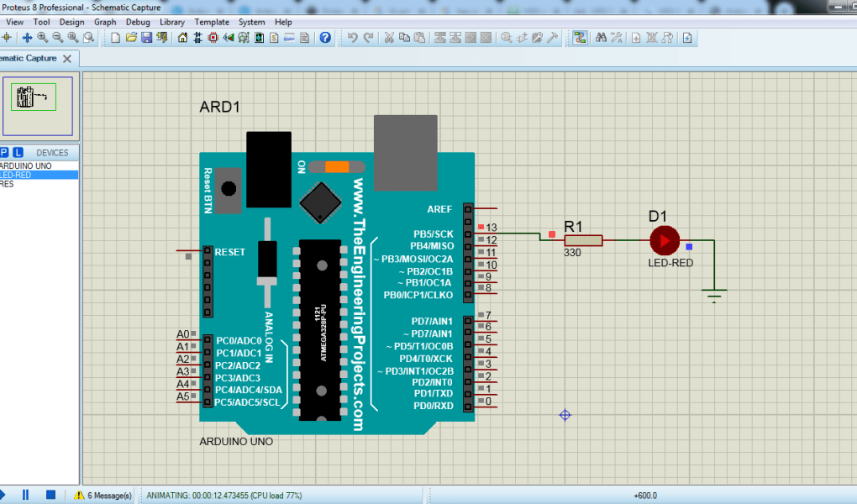Click the close project door icon
Image resolution: width=857 pixels, height=504 pixels.
coord(162,38)
